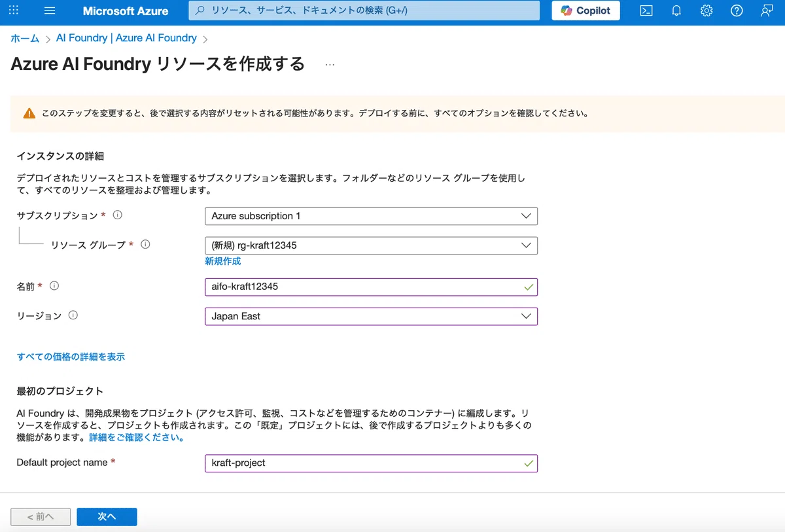The height and width of the screenshot is (532, 785).
Task: Open portal settings gear icon
Action: click(x=706, y=10)
